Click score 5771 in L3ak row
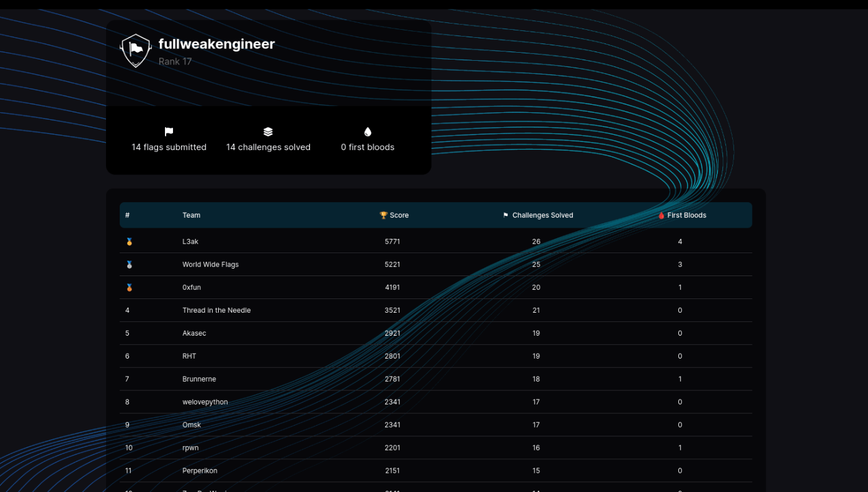Image resolution: width=868 pixels, height=492 pixels. coord(392,241)
